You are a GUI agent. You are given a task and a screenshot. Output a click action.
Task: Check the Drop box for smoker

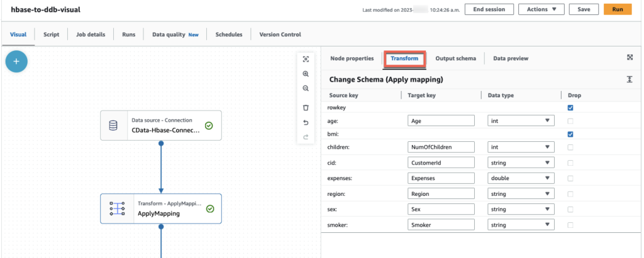(x=570, y=225)
